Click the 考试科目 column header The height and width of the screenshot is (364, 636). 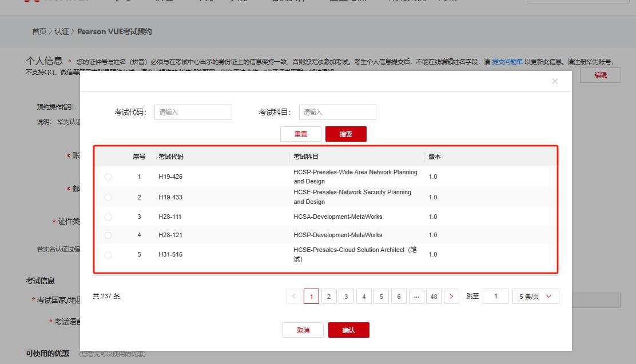point(306,157)
